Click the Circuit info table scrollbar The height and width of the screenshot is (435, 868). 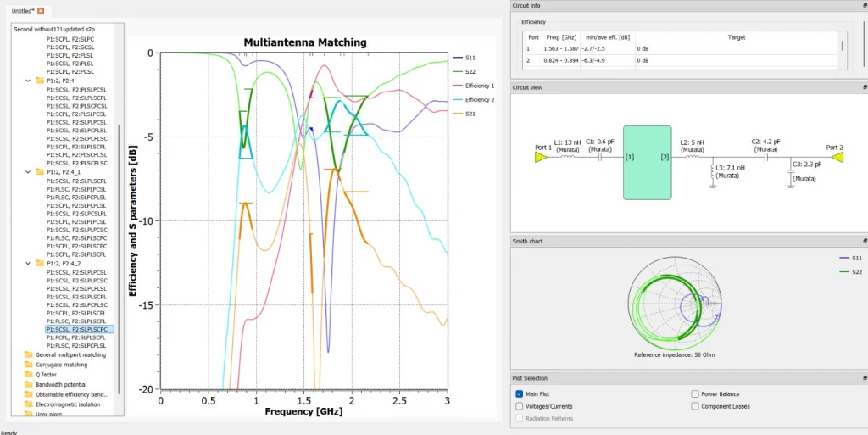tap(841, 47)
